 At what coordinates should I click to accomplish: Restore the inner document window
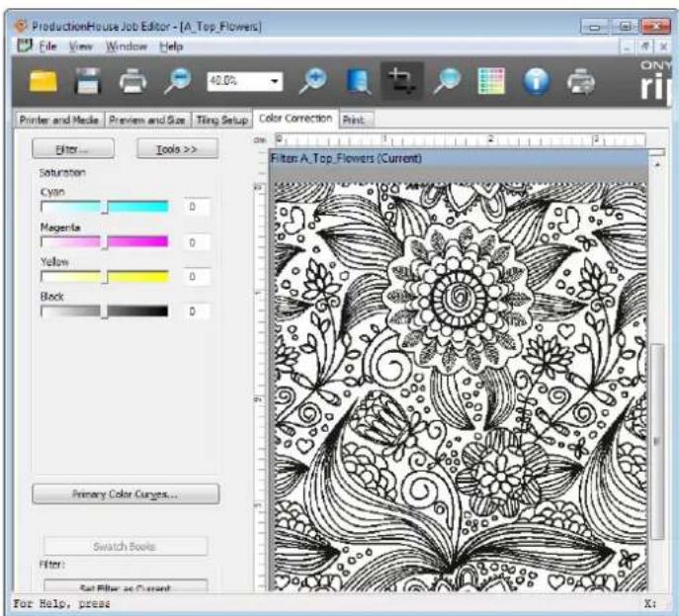(645, 46)
